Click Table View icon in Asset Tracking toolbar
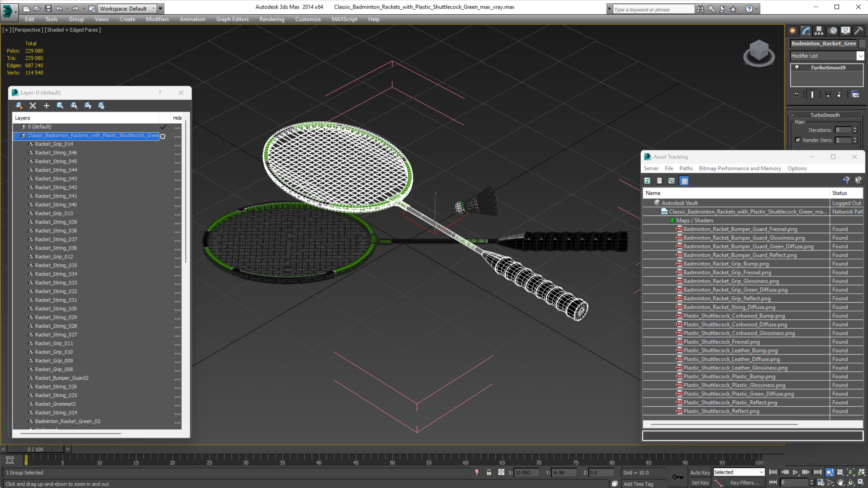Viewport: 868px width, 488px height. pos(684,181)
